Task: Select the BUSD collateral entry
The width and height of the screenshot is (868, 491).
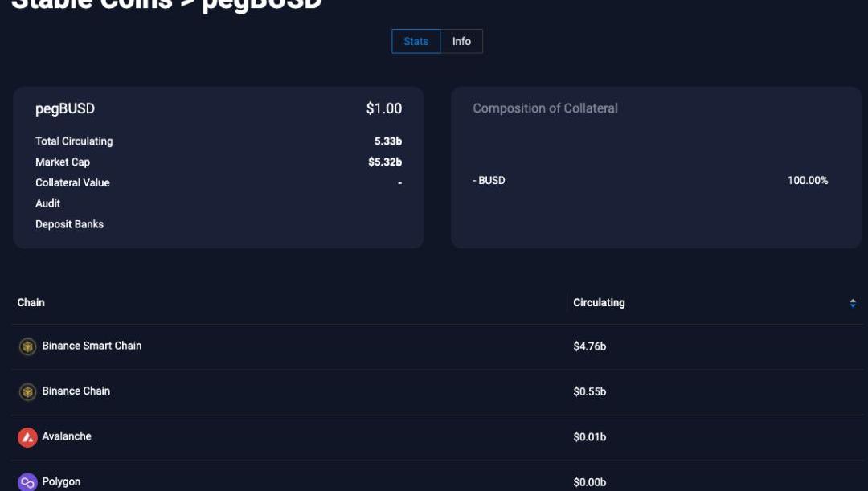Action: (489, 180)
